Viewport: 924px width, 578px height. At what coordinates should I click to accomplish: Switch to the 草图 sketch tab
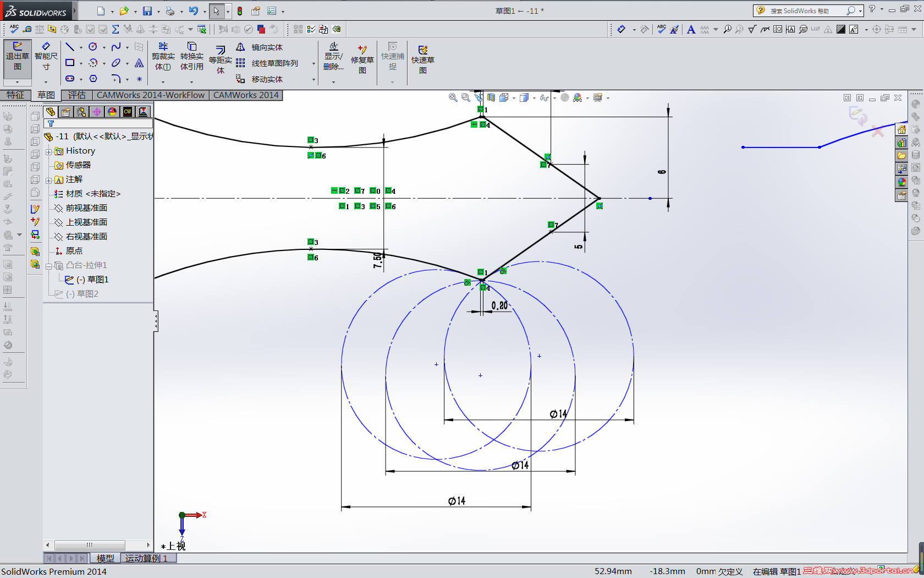coord(46,95)
